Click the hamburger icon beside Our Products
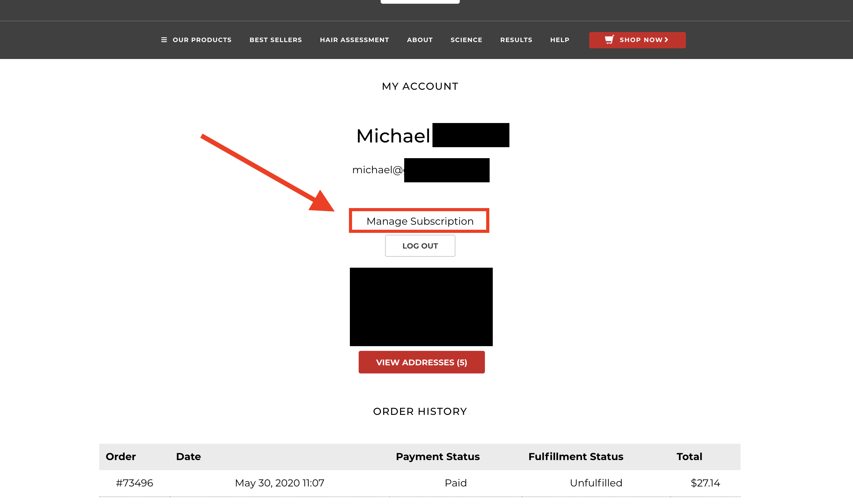 [164, 40]
